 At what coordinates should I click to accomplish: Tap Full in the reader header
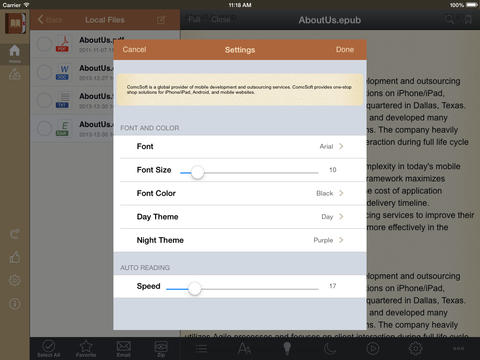(194, 20)
